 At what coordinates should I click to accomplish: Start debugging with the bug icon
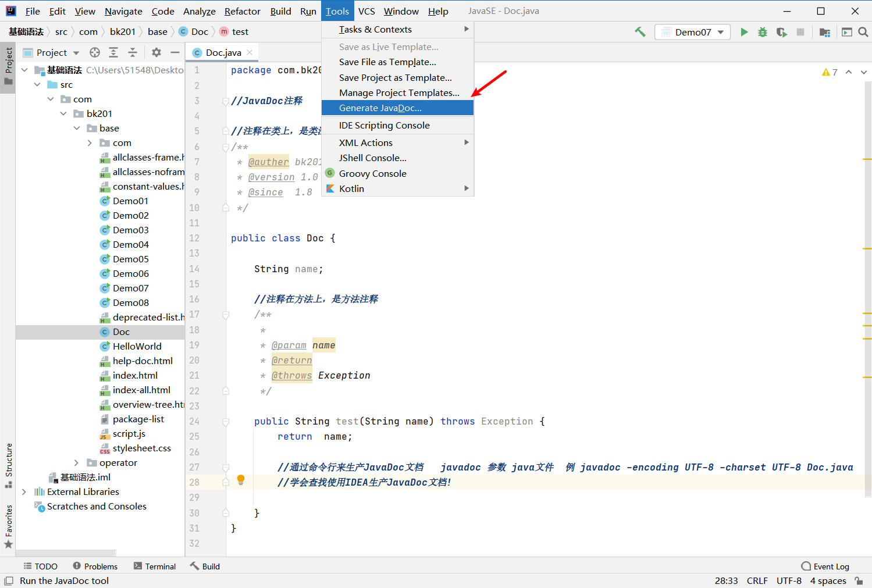point(763,32)
